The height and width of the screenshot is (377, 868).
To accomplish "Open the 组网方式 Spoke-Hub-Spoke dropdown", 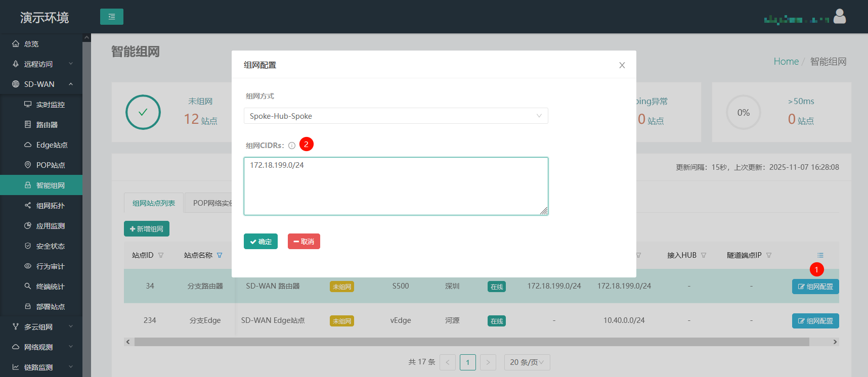I will click(x=396, y=116).
